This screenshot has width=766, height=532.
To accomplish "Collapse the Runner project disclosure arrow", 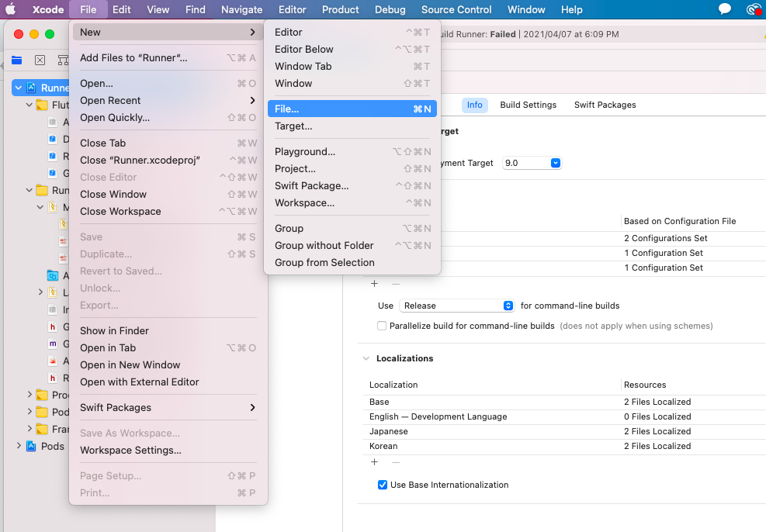I will point(18,88).
